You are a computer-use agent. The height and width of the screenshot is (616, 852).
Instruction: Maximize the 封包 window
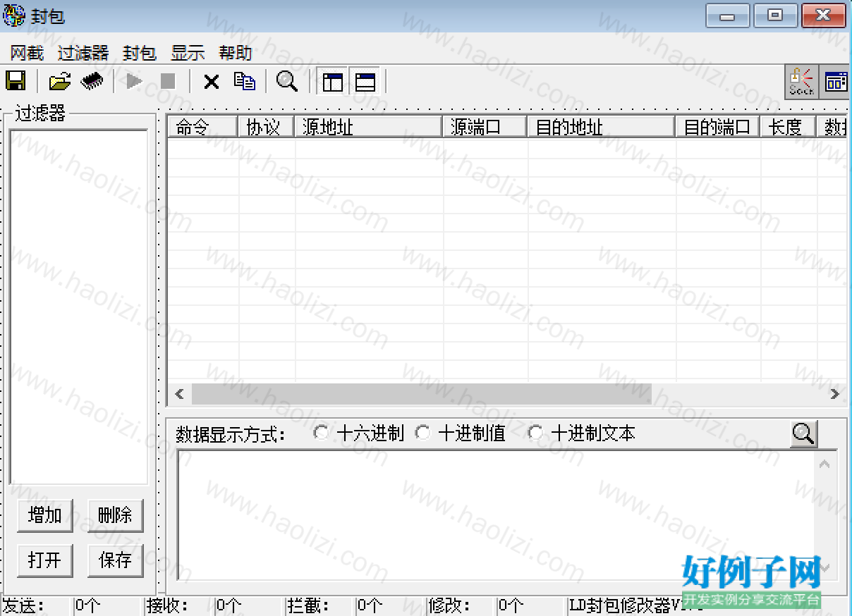pyautogui.click(x=774, y=16)
